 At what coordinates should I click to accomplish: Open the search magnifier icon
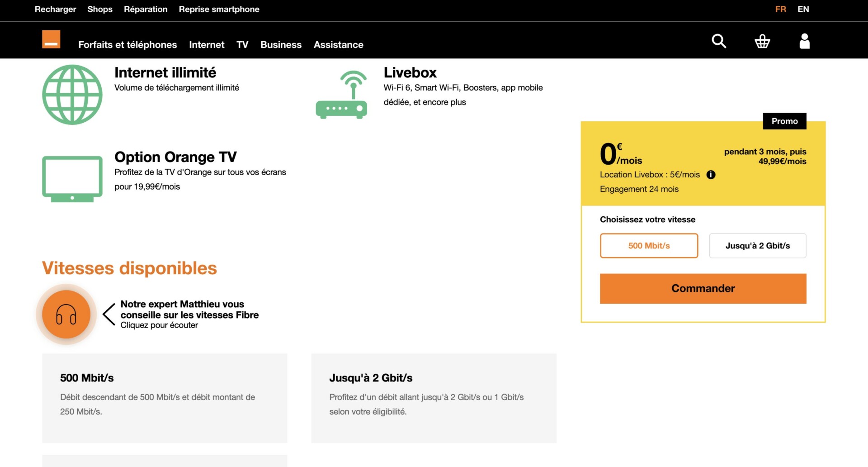(719, 41)
